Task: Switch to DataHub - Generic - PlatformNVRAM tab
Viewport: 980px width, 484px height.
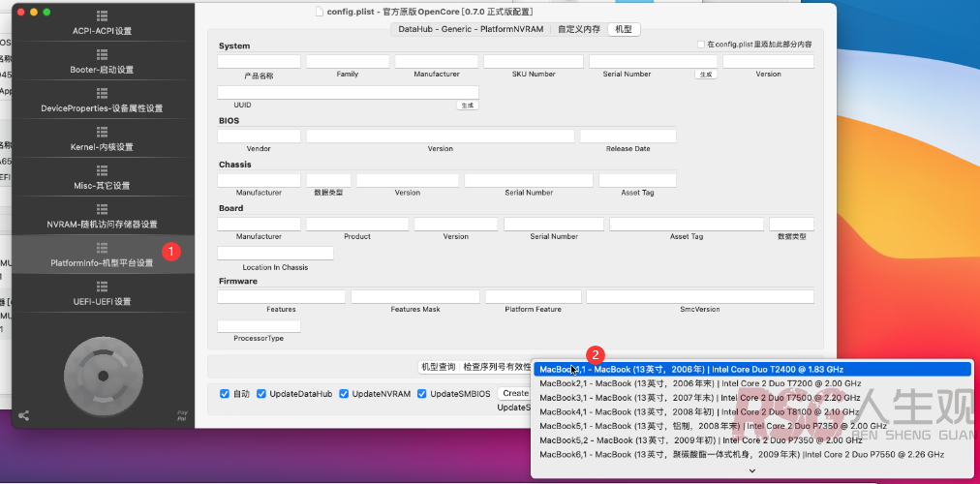Action: pos(471,29)
